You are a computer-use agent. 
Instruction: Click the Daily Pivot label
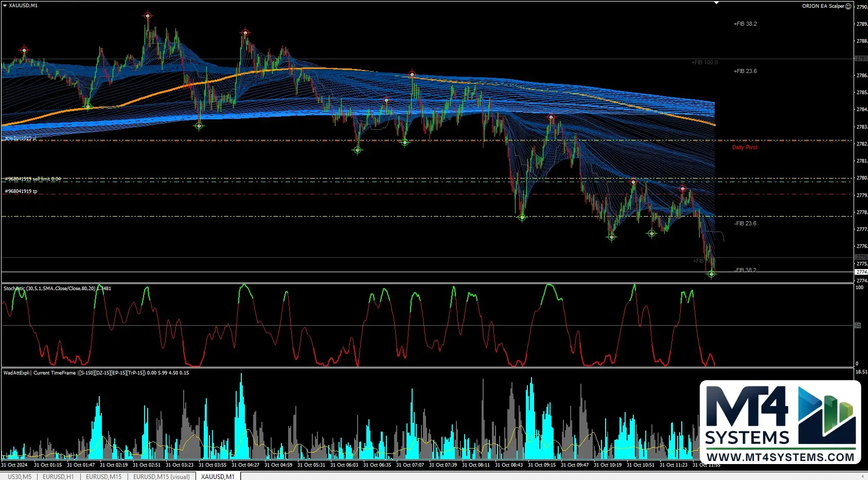745,148
